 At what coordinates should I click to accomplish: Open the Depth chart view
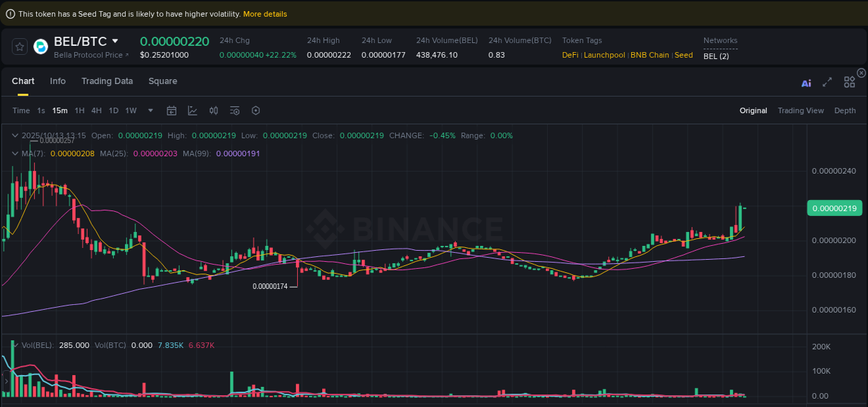844,110
